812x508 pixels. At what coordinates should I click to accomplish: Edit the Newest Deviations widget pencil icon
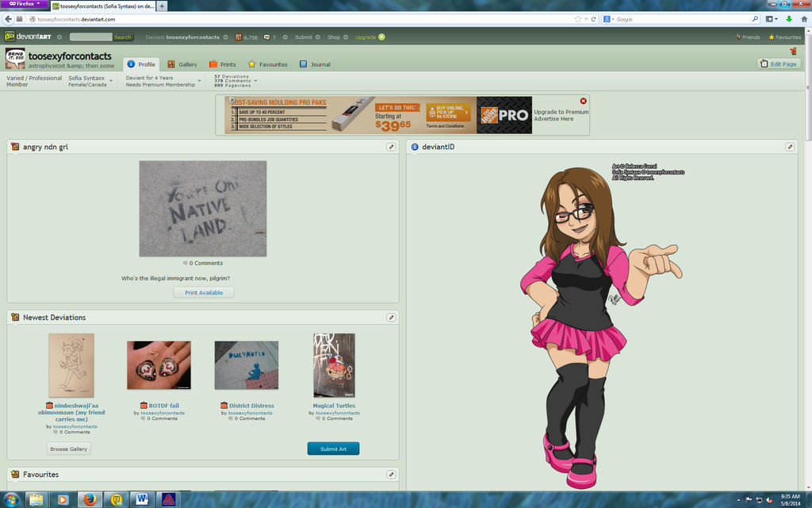click(391, 317)
